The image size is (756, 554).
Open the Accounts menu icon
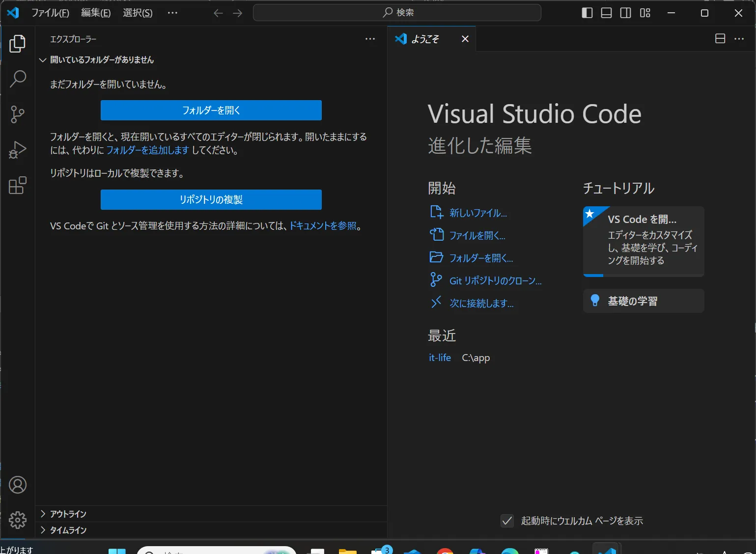click(x=18, y=485)
